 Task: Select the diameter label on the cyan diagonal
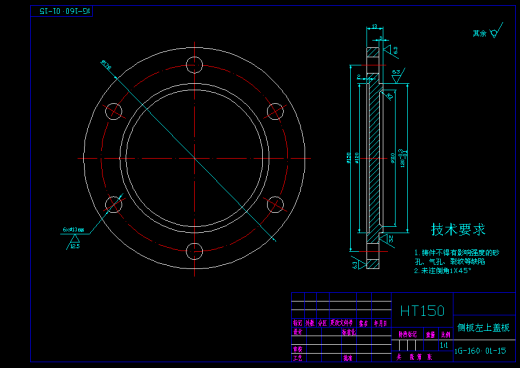click(x=106, y=65)
